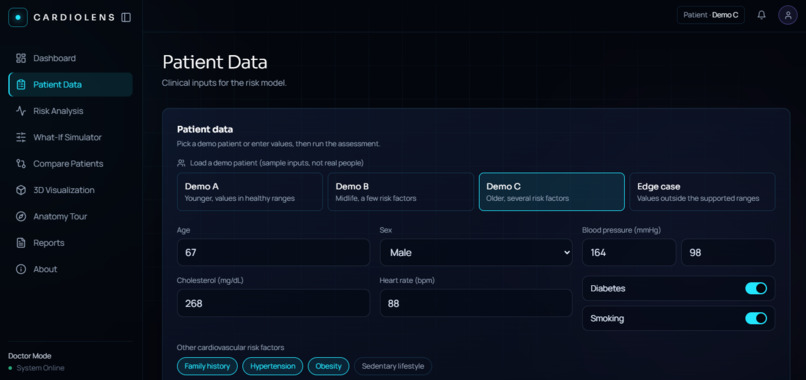The image size is (806, 380).
Task: Open the About page
Action: click(70, 269)
